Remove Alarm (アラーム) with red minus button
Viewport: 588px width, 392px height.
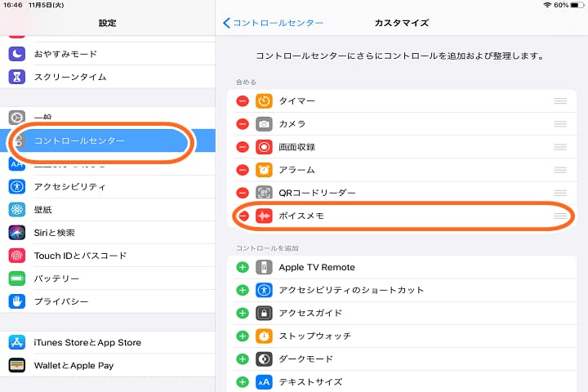(243, 170)
